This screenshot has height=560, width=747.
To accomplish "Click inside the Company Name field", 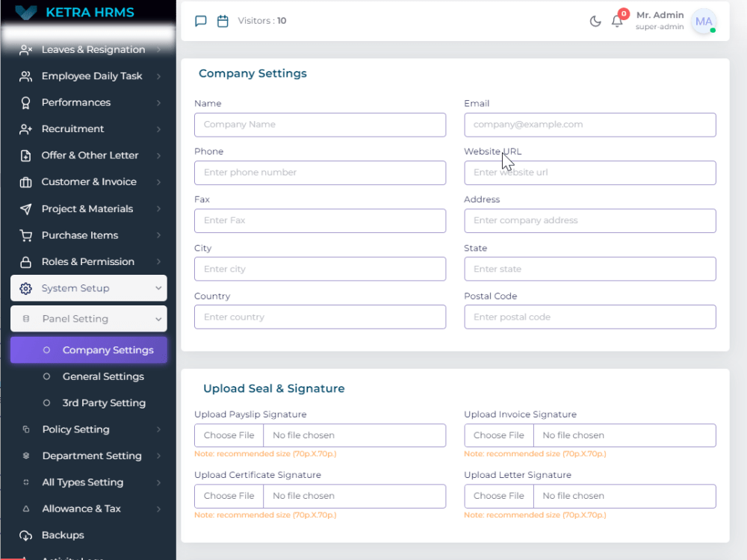I will pos(320,125).
